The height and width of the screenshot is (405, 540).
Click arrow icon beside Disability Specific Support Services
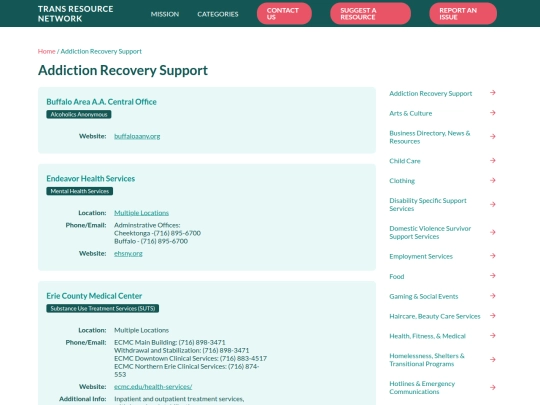pos(493,205)
